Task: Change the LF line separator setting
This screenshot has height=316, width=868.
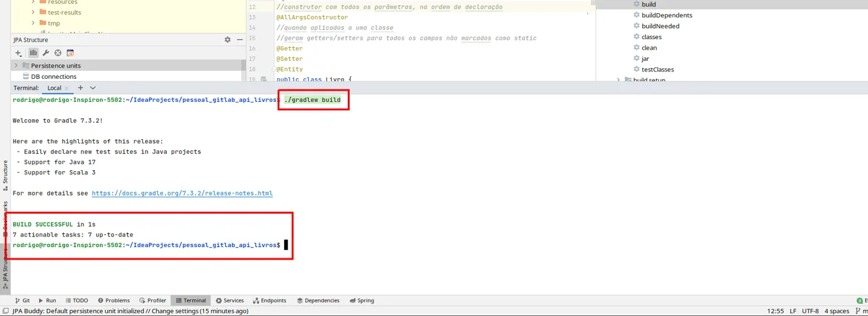Action: pyautogui.click(x=793, y=311)
